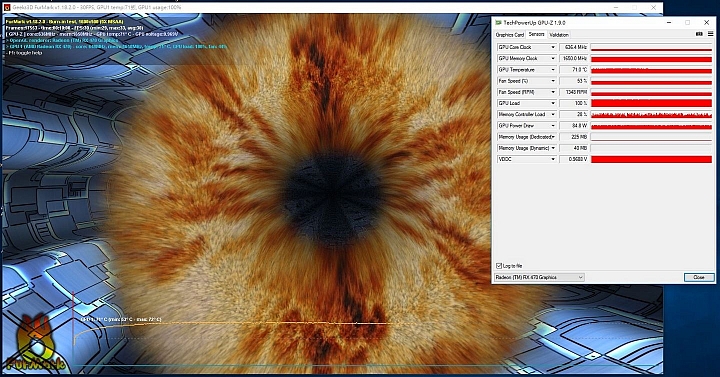Click the FurMark title bar app icon
The width and height of the screenshot is (720, 377).
click(7, 7)
